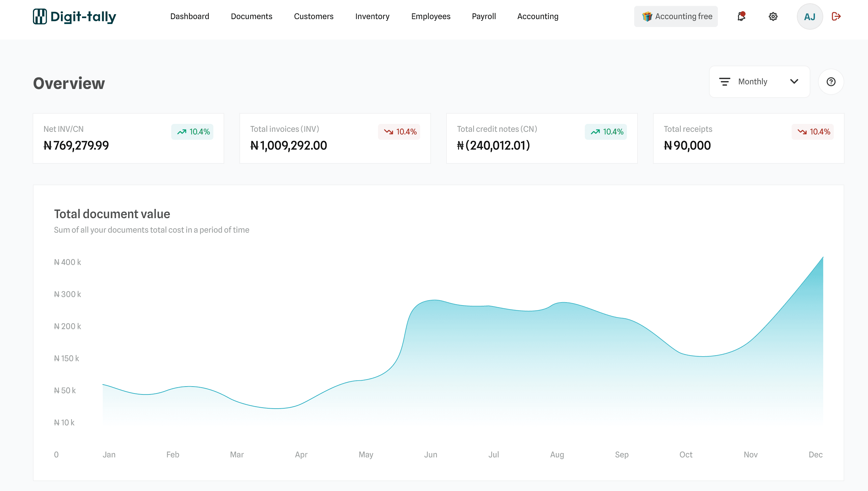Expand the Monthly period chevron

tap(794, 81)
